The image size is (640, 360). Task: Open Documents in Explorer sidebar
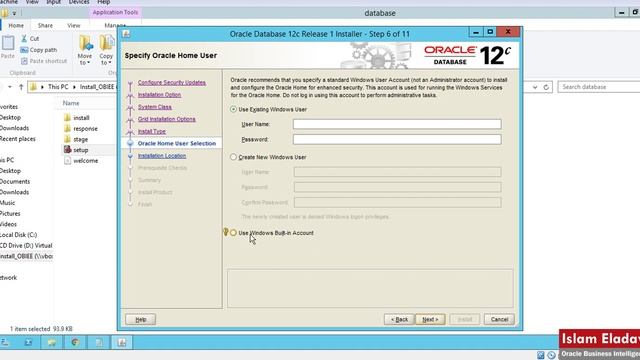pos(15,182)
